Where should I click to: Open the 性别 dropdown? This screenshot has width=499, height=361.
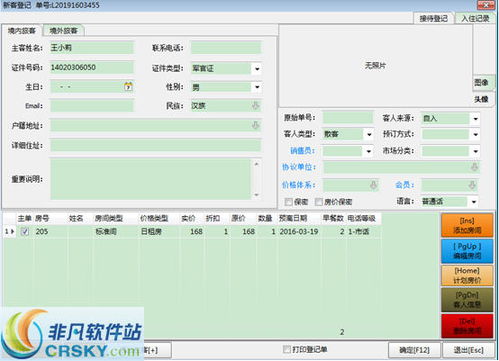pos(257,87)
